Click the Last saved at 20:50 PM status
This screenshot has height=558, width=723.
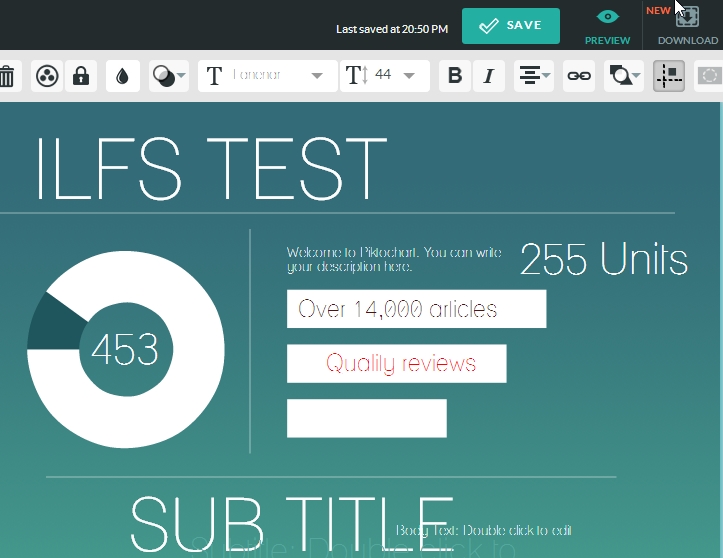392,29
